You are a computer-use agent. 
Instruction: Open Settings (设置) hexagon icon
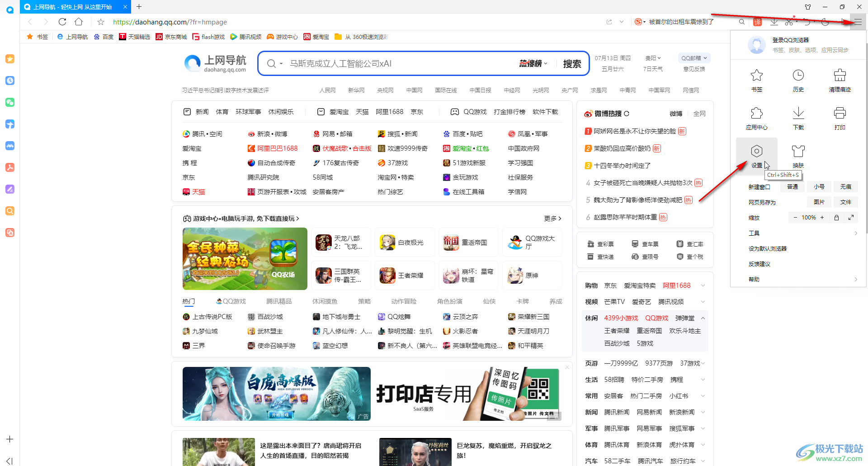[x=757, y=151]
